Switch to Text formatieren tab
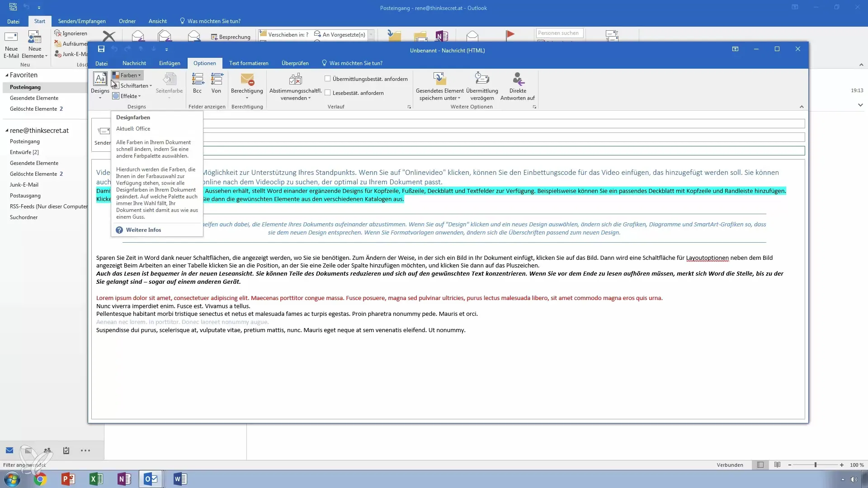Screen dimensions: 868x488 pos(249,63)
